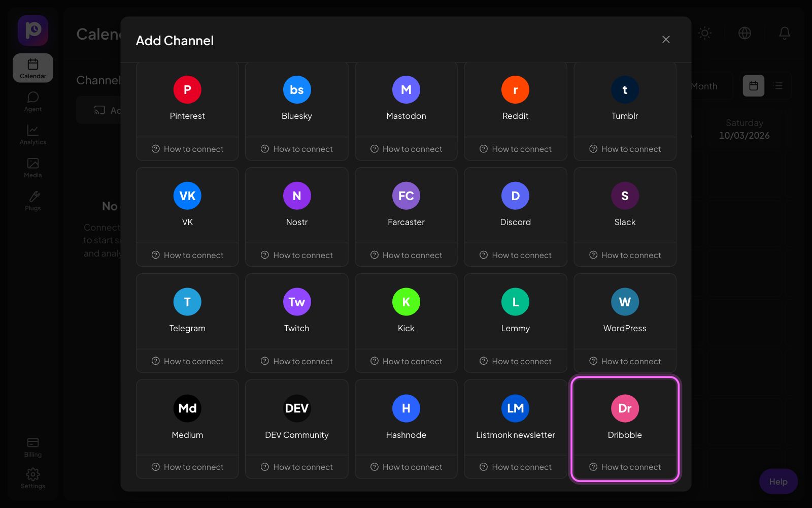Choose the Tumblr channel icon
This screenshot has width=812, height=508.
click(x=625, y=89)
